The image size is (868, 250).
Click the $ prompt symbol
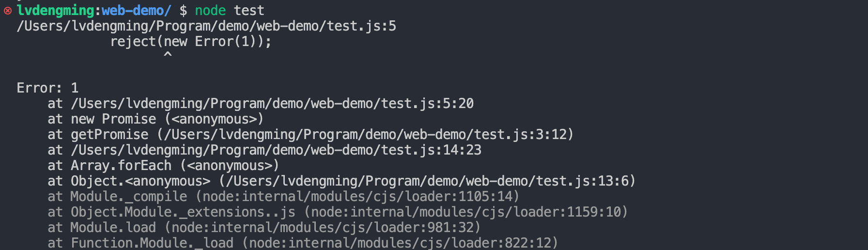pyautogui.click(x=183, y=11)
